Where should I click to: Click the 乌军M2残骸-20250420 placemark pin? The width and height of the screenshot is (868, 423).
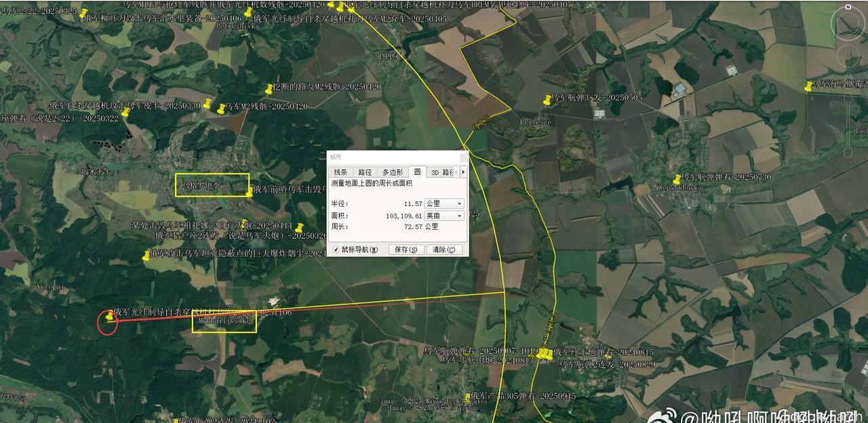[220, 108]
